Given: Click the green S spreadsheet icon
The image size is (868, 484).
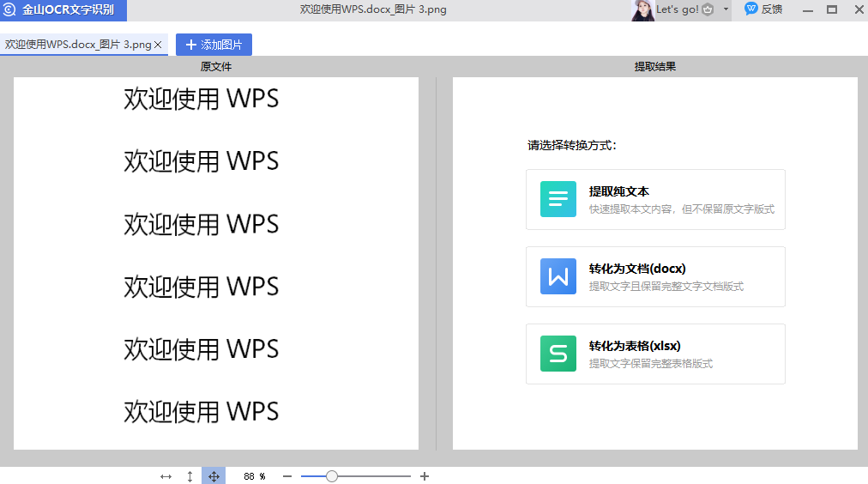Looking at the screenshot, I should [x=558, y=354].
